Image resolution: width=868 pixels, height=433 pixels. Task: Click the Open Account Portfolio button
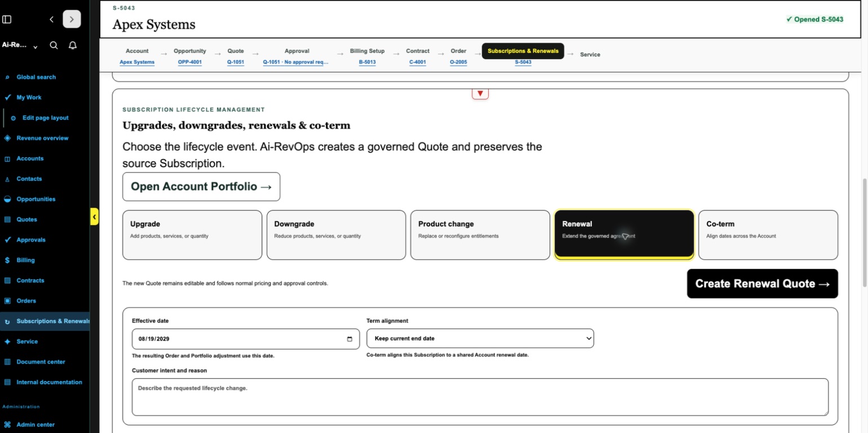pyautogui.click(x=201, y=187)
